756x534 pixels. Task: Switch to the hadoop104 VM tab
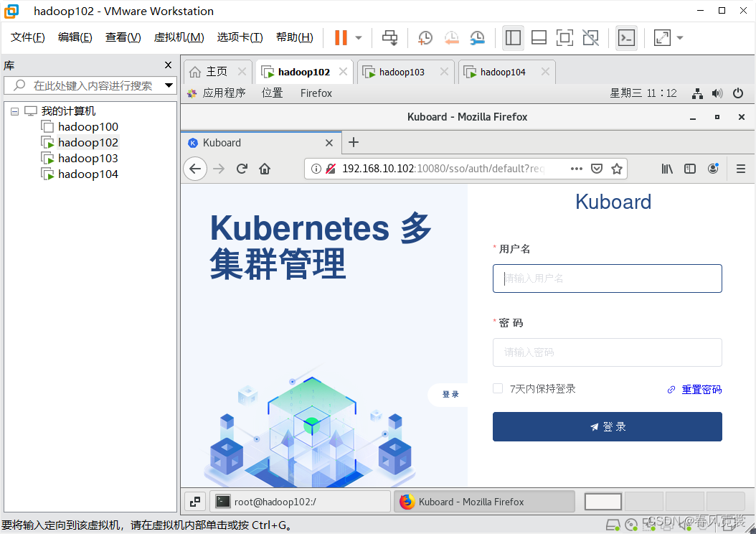502,72
